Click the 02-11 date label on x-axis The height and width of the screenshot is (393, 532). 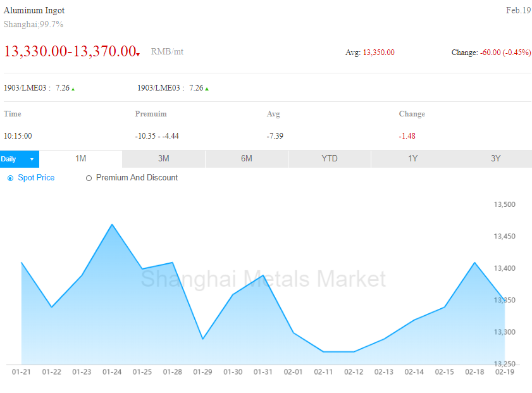pos(323,372)
